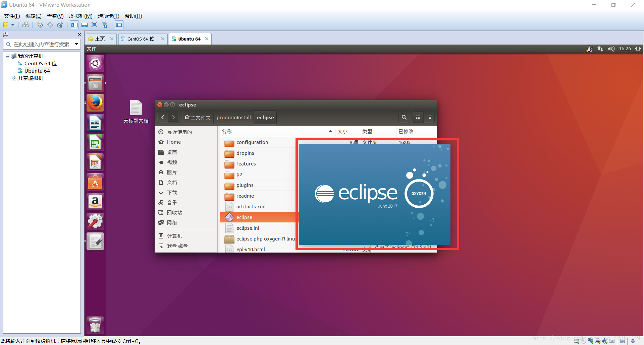Sort files by the 已修改 column header
Screen dimensions: 644x345
(416, 131)
